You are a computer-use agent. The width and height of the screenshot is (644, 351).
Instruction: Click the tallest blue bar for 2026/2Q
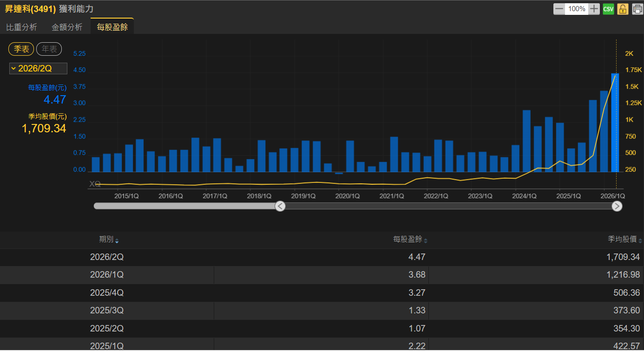[615, 123]
